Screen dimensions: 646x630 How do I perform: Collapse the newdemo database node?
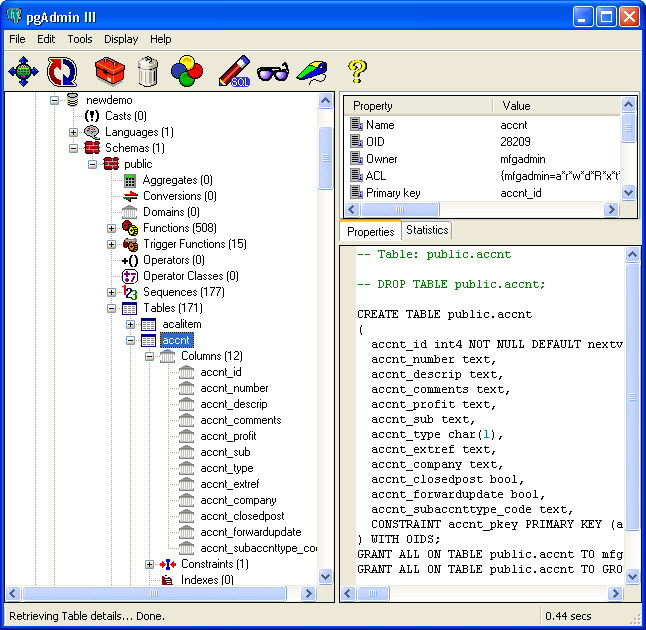pos(54,100)
